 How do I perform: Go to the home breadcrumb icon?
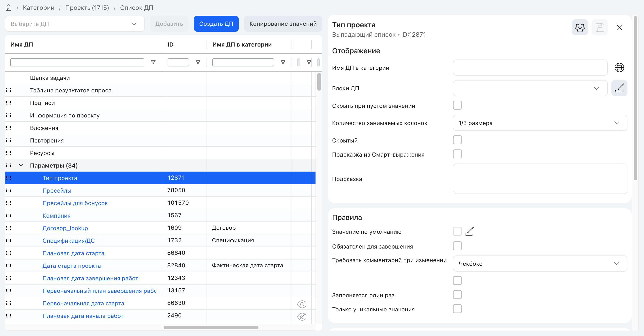pyautogui.click(x=9, y=8)
